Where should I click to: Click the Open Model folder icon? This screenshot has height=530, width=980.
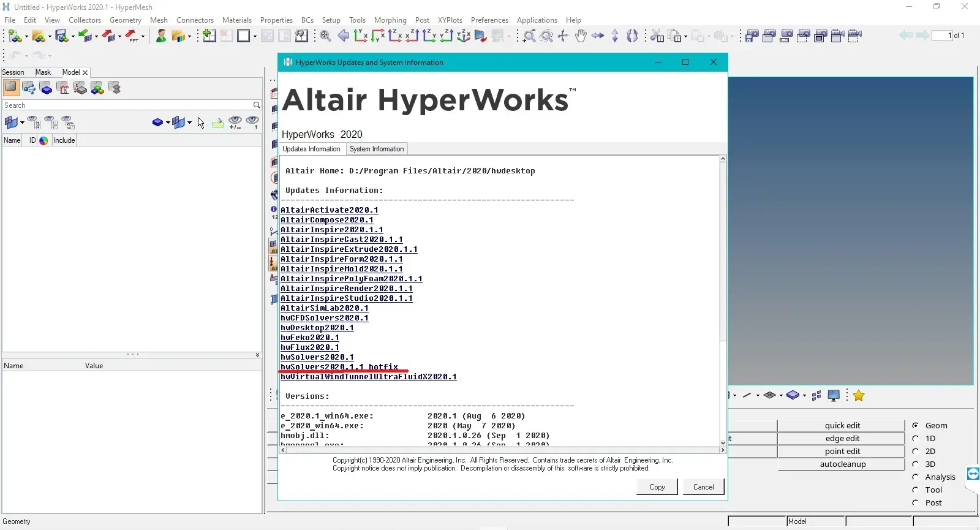click(x=38, y=36)
